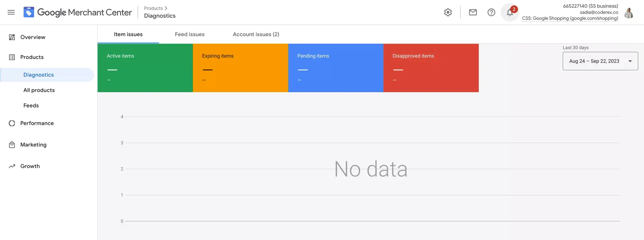
Task: Switch to the Feed issues tab
Action: tap(190, 34)
